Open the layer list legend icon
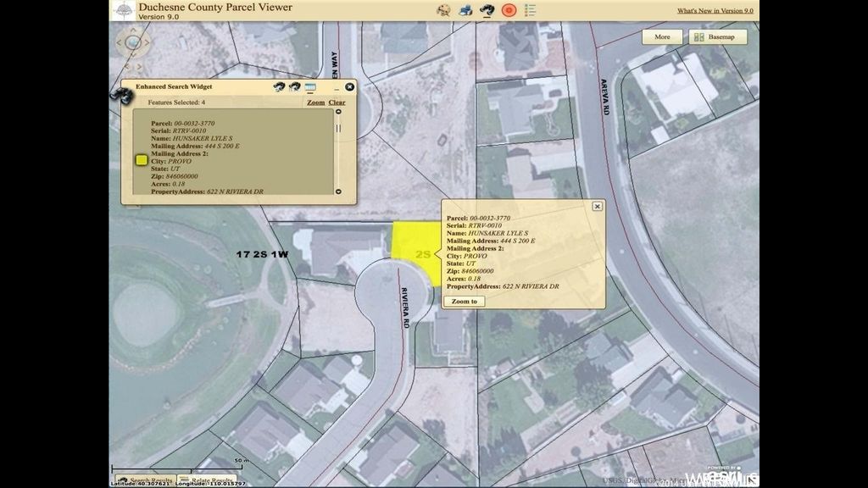 tap(530, 10)
